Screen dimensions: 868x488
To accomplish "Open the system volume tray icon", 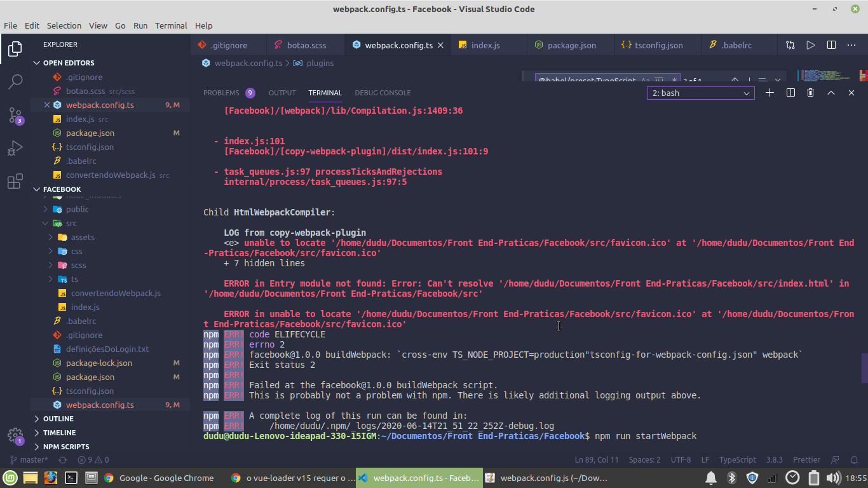I will [x=832, y=478].
